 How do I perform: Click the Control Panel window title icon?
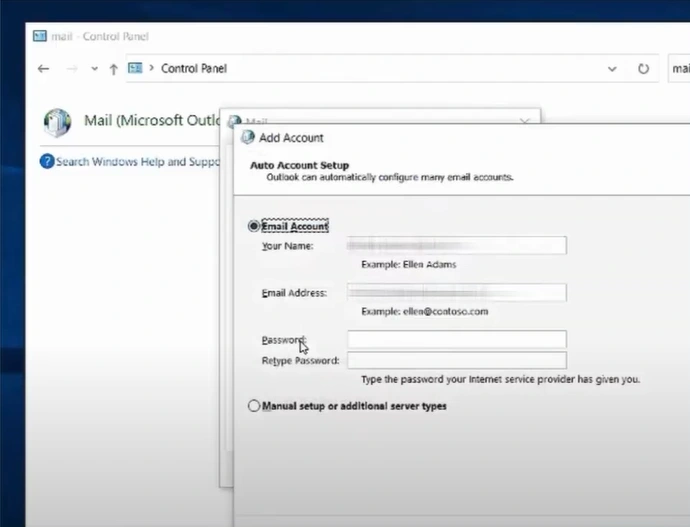point(40,36)
